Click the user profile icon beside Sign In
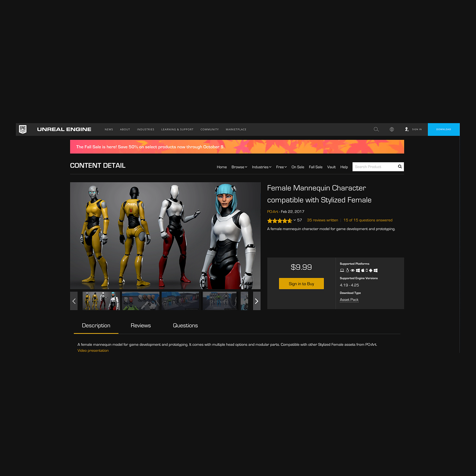 (407, 129)
